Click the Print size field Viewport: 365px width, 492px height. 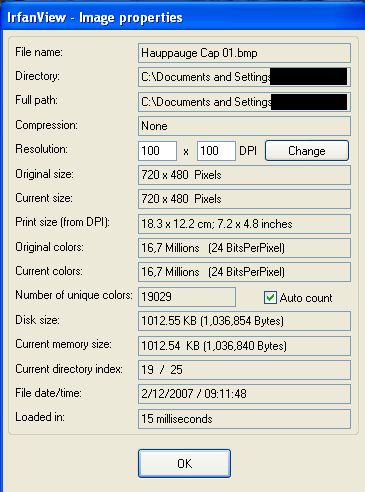pos(244,224)
